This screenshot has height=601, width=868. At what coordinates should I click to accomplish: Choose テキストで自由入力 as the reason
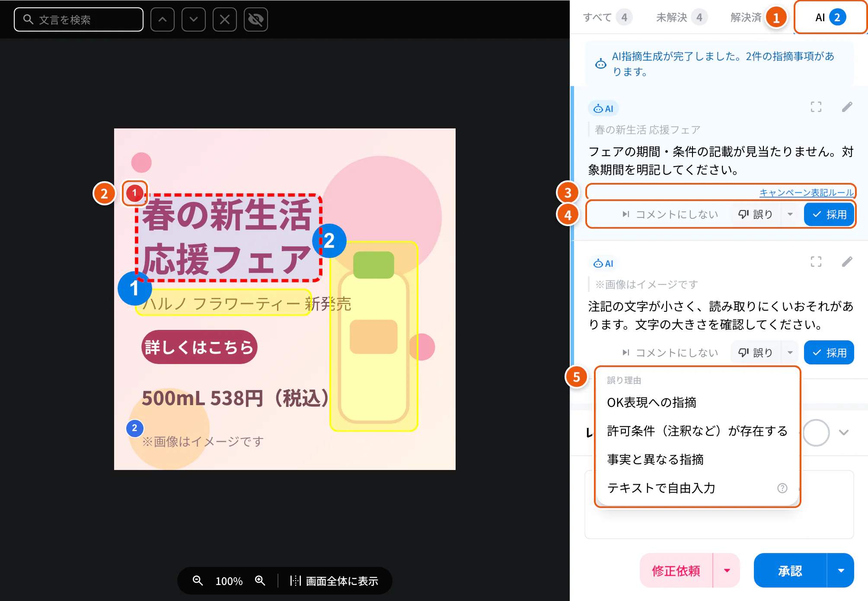click(x=698, y=488)
